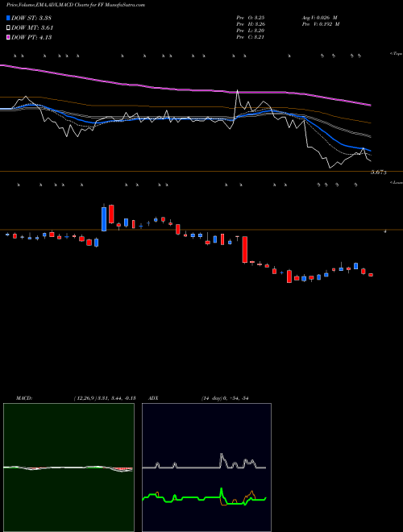The height and width of the screenshot is (532, 403).
Task: Click the ADX (14 day) values readout
Action: pos(225,398)
